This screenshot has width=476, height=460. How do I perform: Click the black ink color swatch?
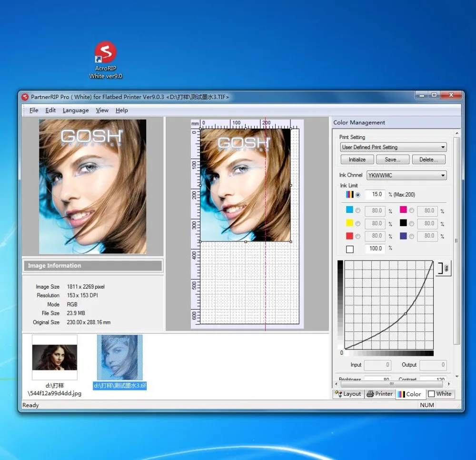point(403,223)
